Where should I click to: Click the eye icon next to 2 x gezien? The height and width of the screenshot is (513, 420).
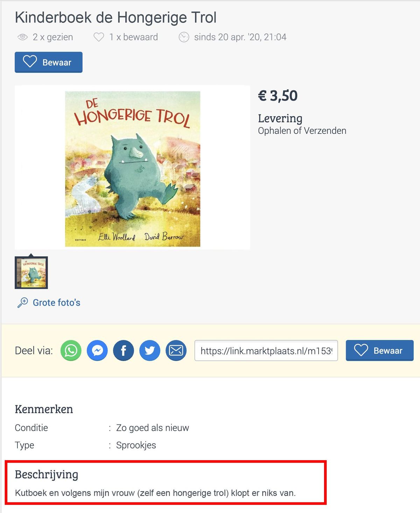pos(23,37)
